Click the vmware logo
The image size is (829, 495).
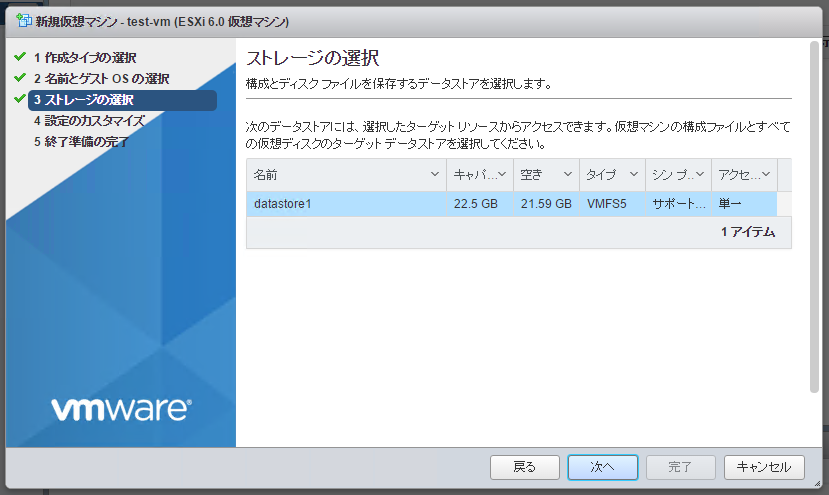121,410
